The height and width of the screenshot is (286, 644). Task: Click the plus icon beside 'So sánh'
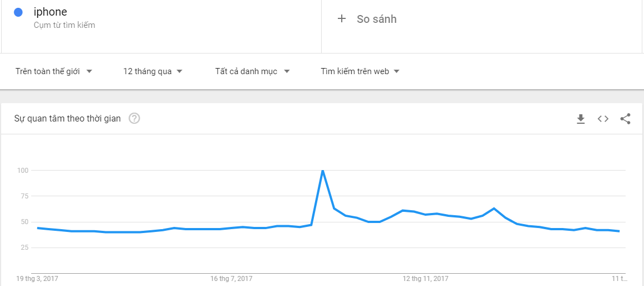pyautogui.click(x=342, y=19)
